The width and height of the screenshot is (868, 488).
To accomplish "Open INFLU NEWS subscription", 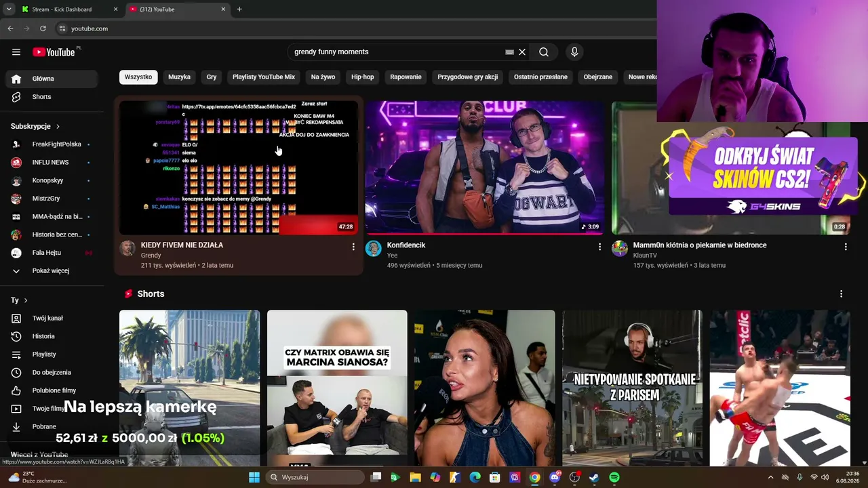I will pyautogui.click(x=53, y=163).
